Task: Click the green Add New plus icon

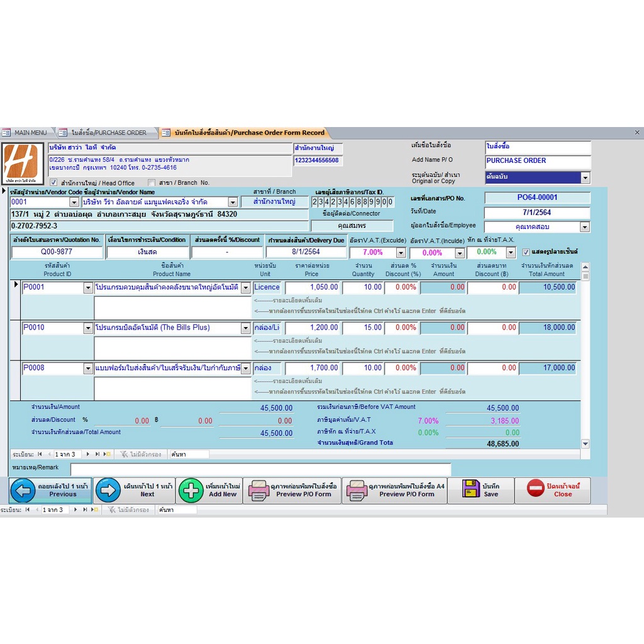Action: pyautogui.click(x=191, y=491)
